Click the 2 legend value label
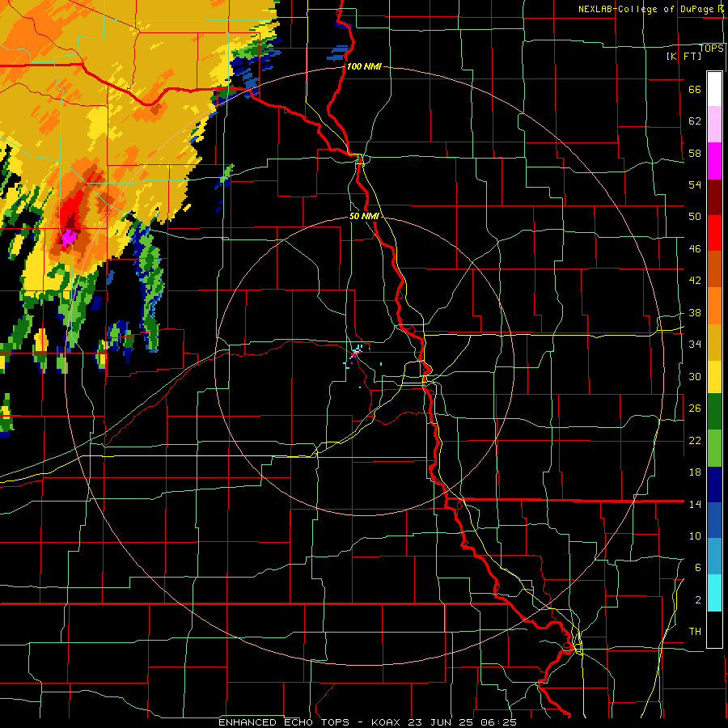 click(x=698, y=600)
